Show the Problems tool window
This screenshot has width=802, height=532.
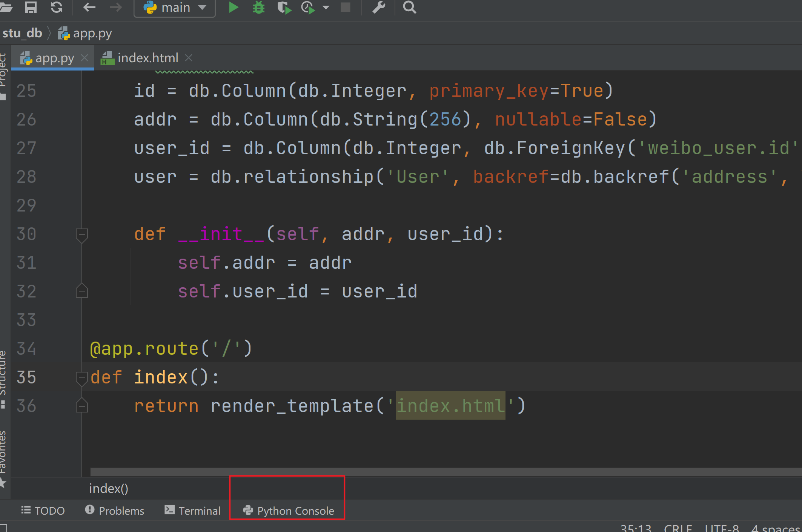pyautogui.click(x=115, y=511)
